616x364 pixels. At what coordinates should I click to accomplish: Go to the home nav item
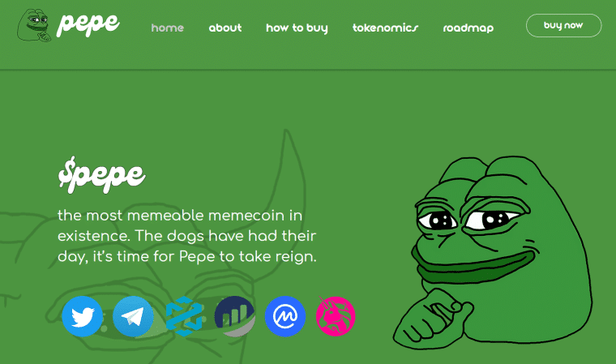(x=168, y=28)
